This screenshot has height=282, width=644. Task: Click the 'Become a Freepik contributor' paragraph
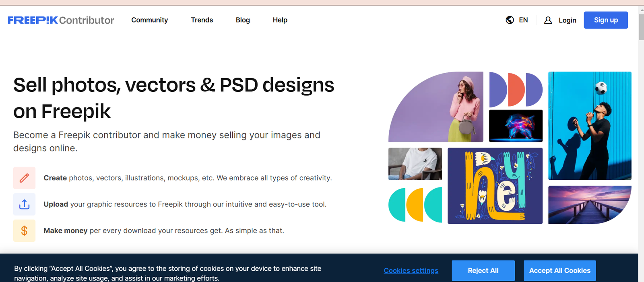(167, 142)
